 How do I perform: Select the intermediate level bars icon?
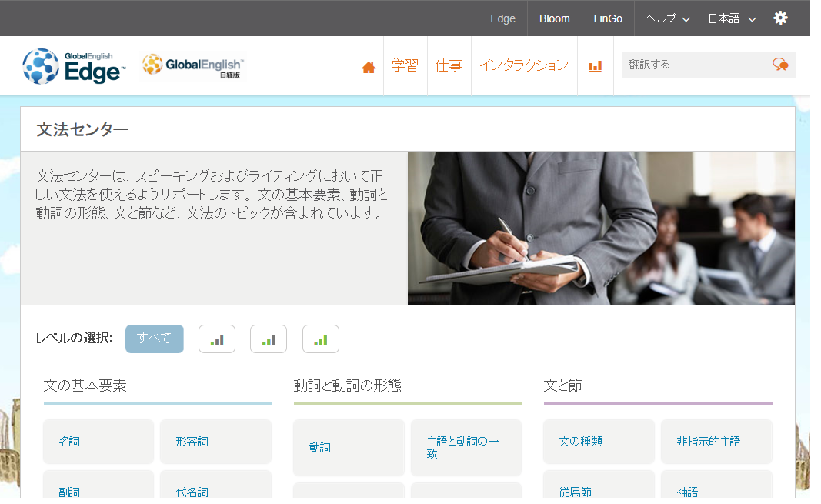[269, 339]
